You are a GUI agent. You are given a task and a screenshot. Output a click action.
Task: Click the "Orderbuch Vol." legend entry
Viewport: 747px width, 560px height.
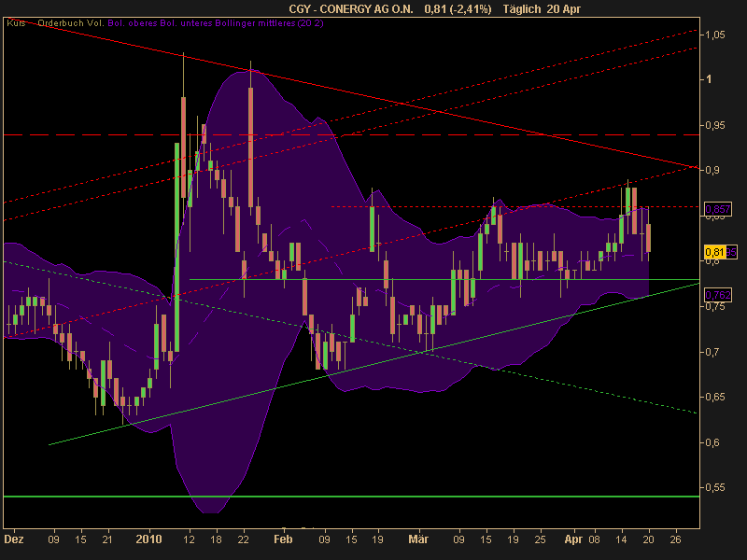click(71, 22)
